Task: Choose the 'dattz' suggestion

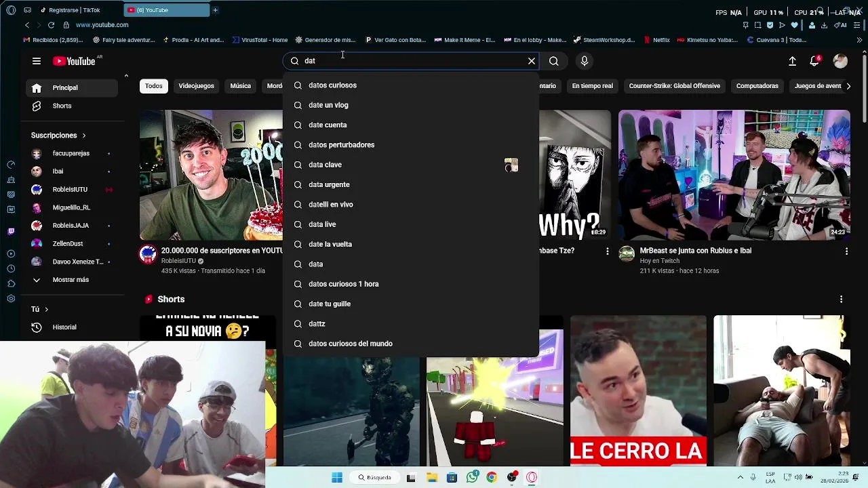Action: [x=411, y=324]
